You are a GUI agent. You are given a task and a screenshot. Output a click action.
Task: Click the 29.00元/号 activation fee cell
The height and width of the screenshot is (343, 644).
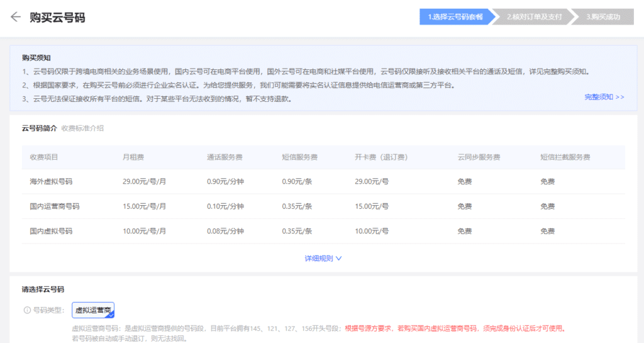(372, 181)
